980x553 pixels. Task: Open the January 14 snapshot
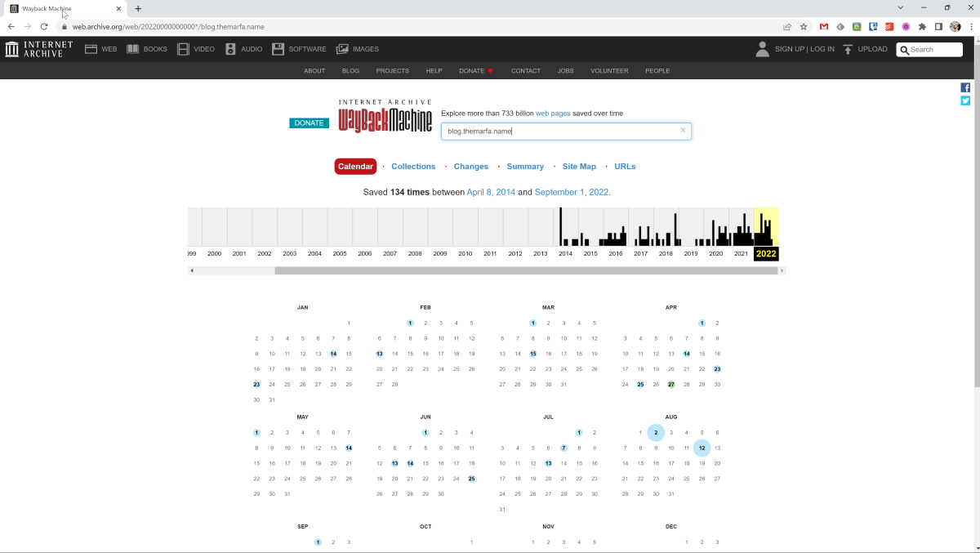point(333,354)
